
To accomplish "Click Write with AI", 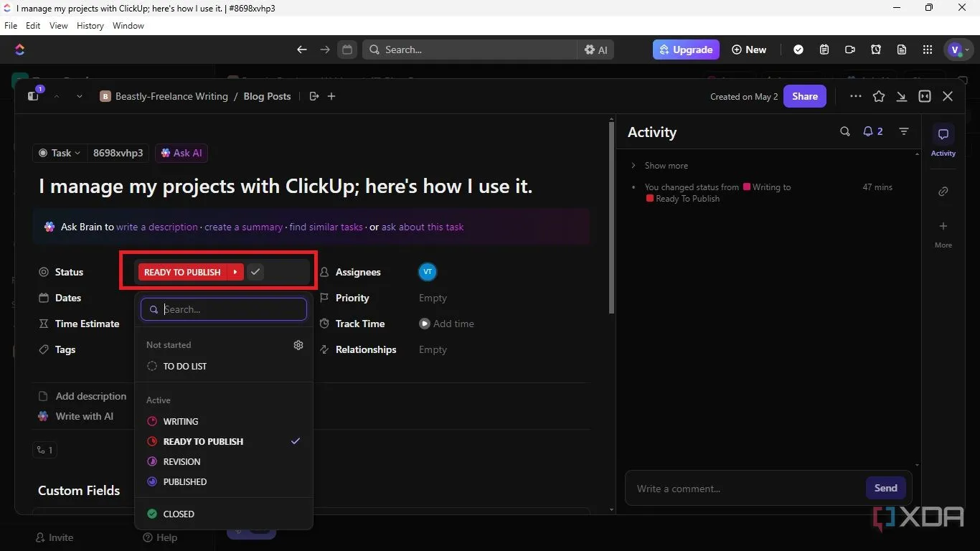I will coord(76,416).
